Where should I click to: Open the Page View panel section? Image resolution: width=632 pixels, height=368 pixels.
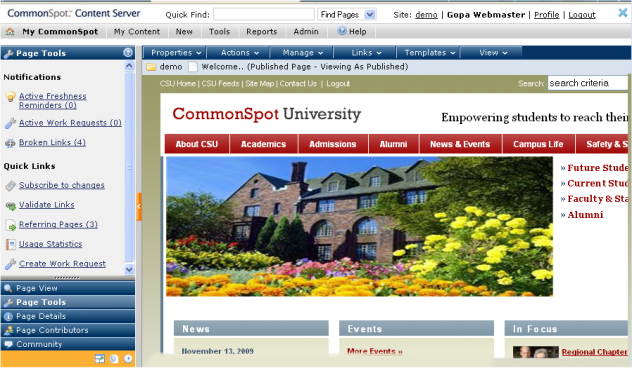[x=68, y=288]
